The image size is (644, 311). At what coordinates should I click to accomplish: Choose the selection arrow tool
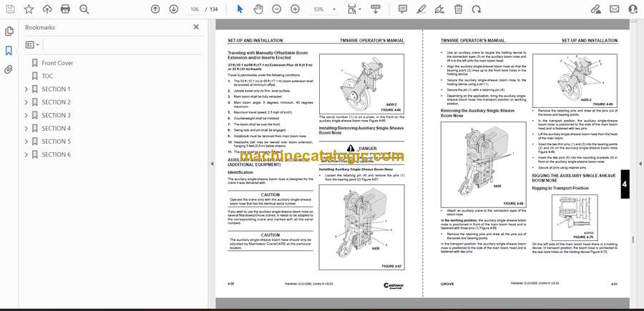tap(240, 9)
